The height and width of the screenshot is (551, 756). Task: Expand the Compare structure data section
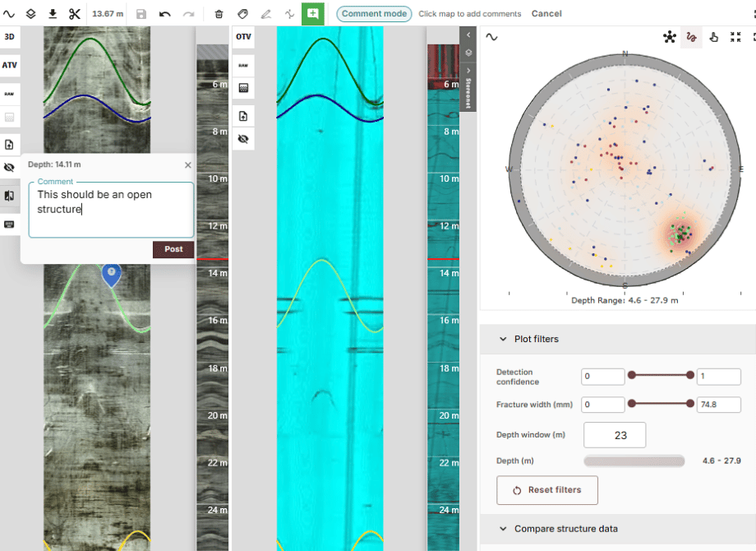click(503, 529)
